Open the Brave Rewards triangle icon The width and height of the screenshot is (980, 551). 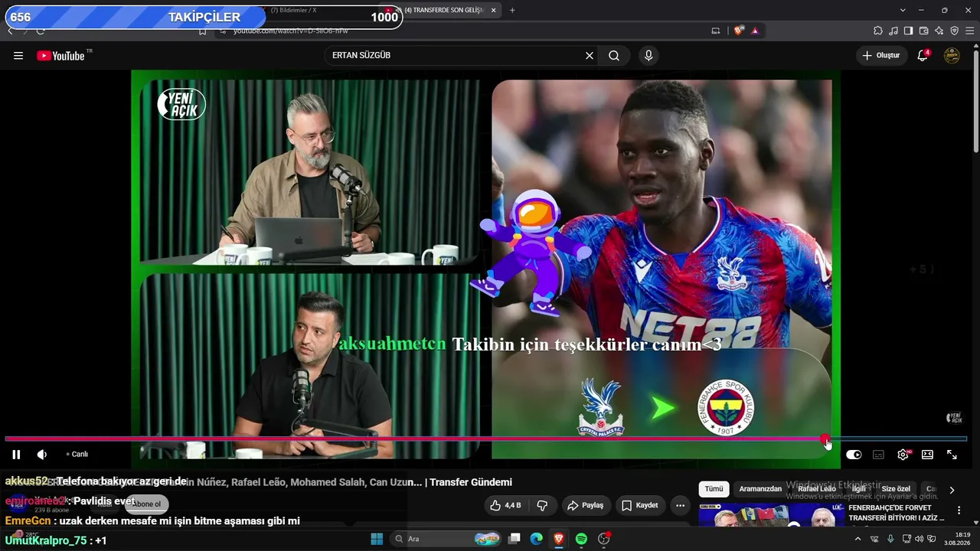pyautogui.click(x=755, y=31)
